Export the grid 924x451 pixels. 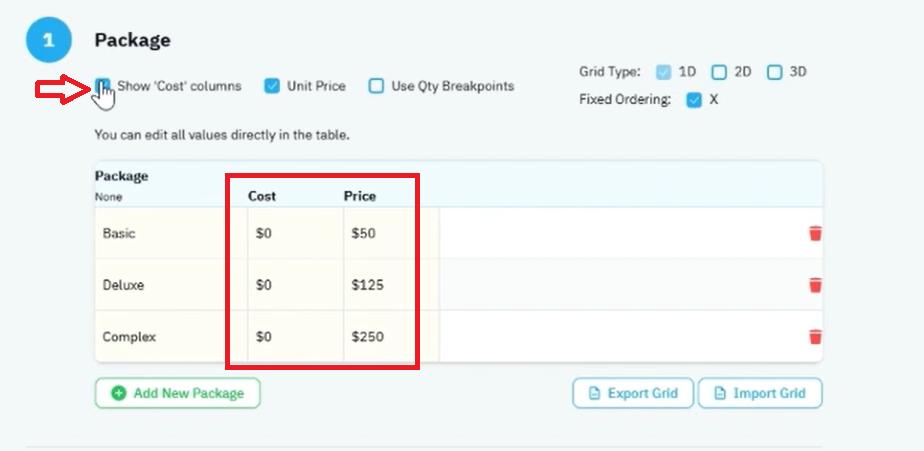[x=633, y=393]
